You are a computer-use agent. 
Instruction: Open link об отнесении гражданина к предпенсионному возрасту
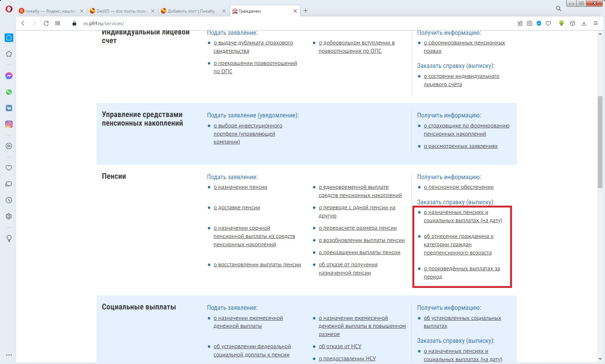click(x=458, y=244)
